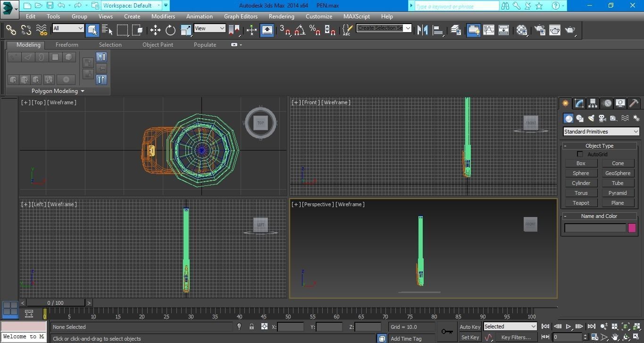Click the Torus object button

pos(581,193)
